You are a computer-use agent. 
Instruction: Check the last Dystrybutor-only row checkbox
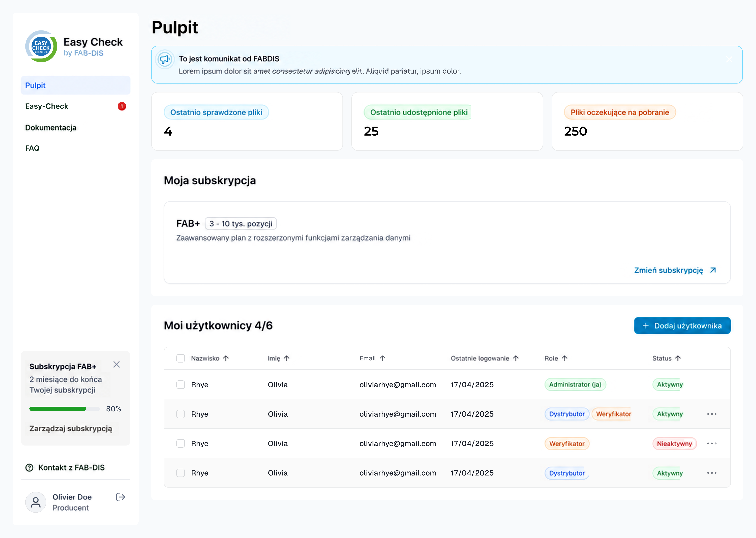pos(180,473)
